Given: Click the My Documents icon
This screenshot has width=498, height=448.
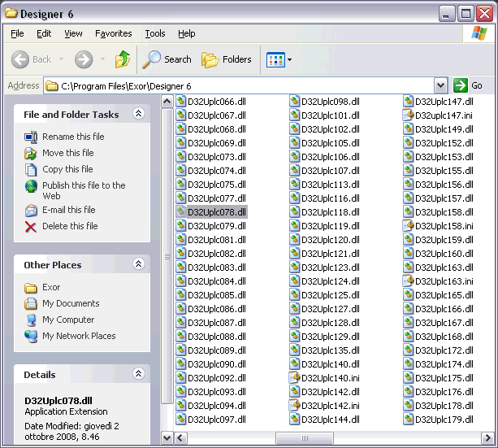Looking at the screenshot, I should (x=31, y=303).
